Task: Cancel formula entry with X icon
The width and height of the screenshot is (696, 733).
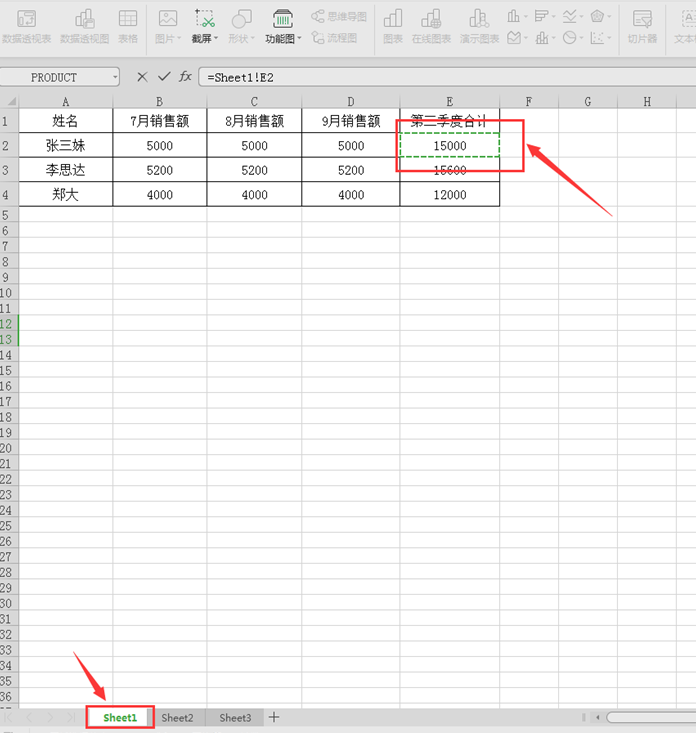Action: pos(142,77)
